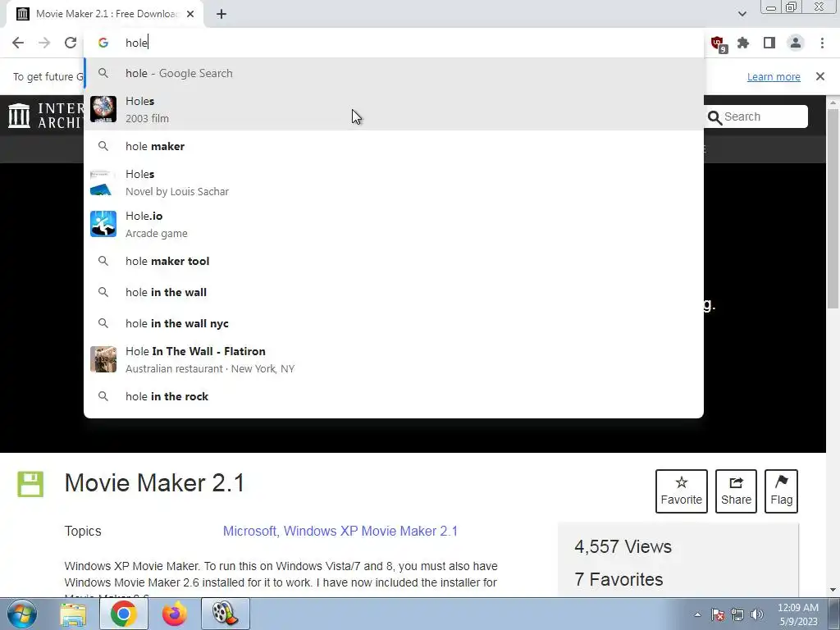Select the 'hole in the rock' suggestion
The image size is (840, 630).
(x=394, y=396)
